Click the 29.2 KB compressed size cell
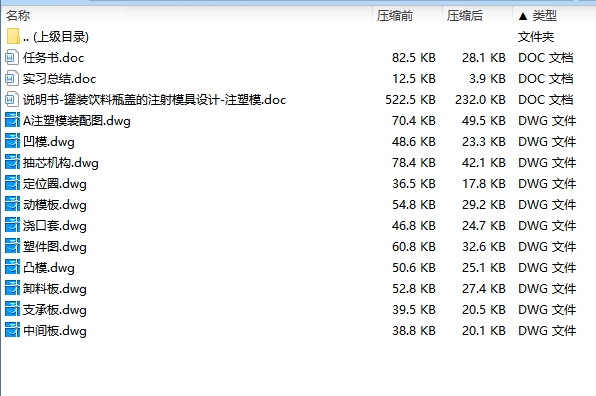Screen dimensions: 596x396 483,204
